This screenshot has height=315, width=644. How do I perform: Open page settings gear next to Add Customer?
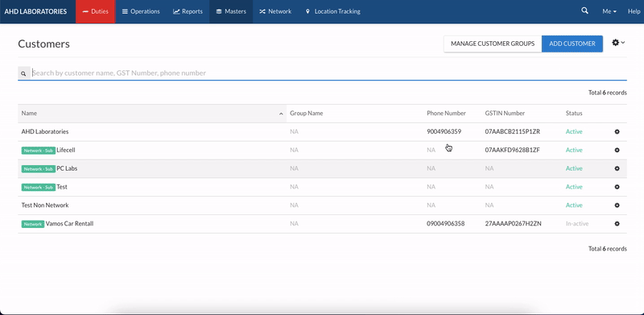coord(618,43)
